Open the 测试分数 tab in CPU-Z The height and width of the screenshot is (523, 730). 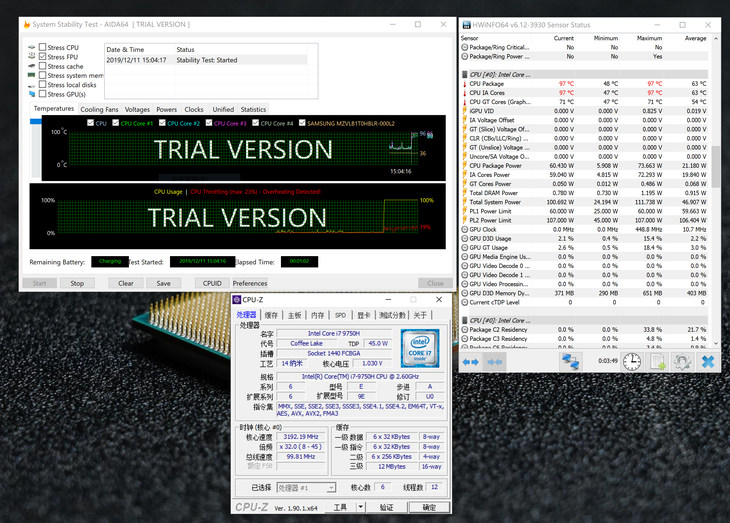[x=392, y=315]
